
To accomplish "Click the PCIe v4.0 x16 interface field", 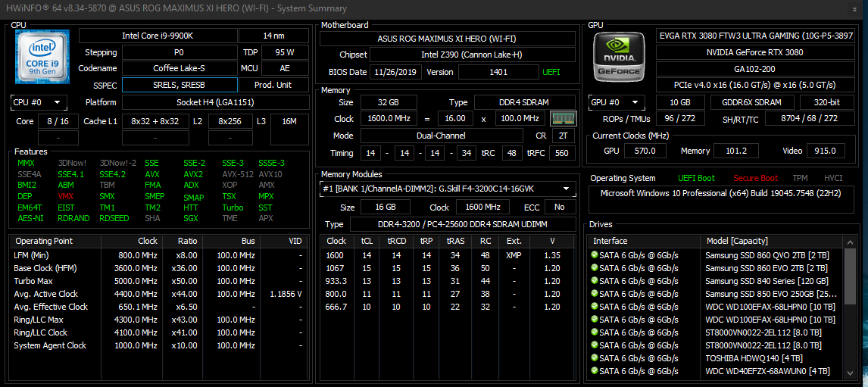I will pos(755,85).
